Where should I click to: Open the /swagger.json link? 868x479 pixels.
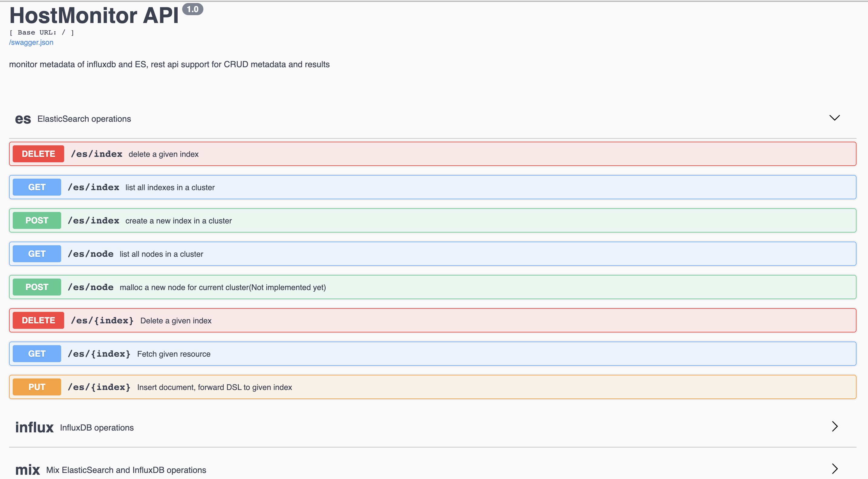point(31,42)
